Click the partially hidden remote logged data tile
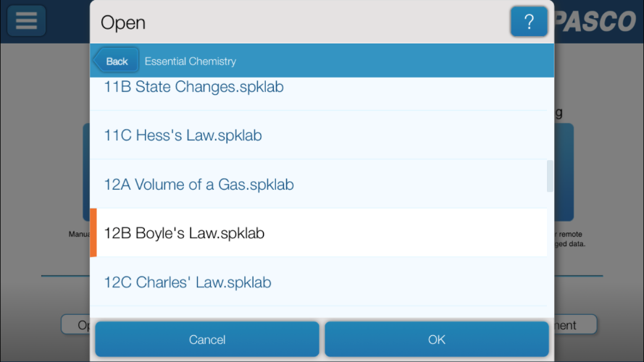 (x=564, y=172)
